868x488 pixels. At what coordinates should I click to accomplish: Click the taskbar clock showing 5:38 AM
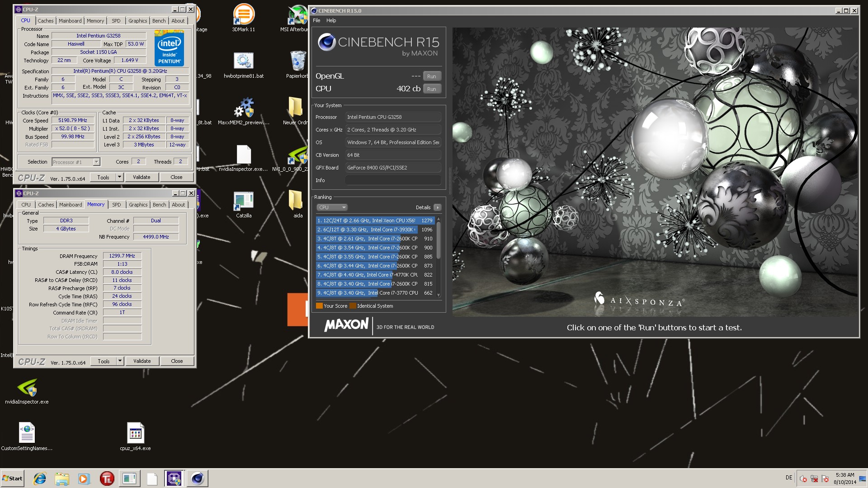(x=845, y=479)
